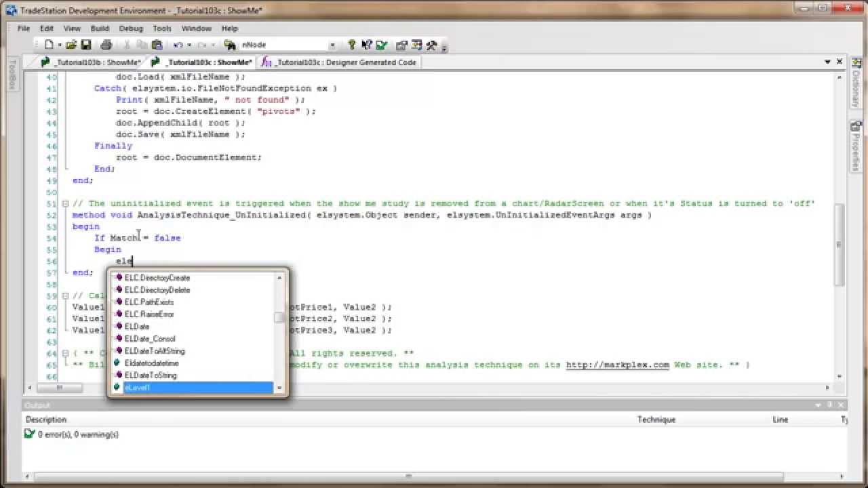The height and width of the screenshot is (488, 868).
Task: Collapse the line 64 comment region
Action: [x=65, y=353]
